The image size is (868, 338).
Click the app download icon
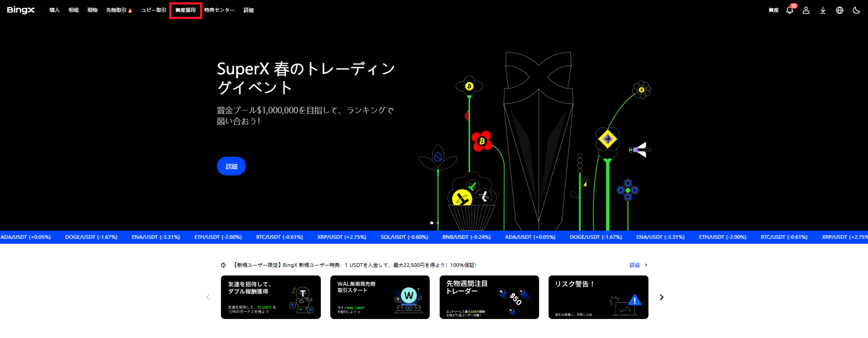[x=823, y=10]
